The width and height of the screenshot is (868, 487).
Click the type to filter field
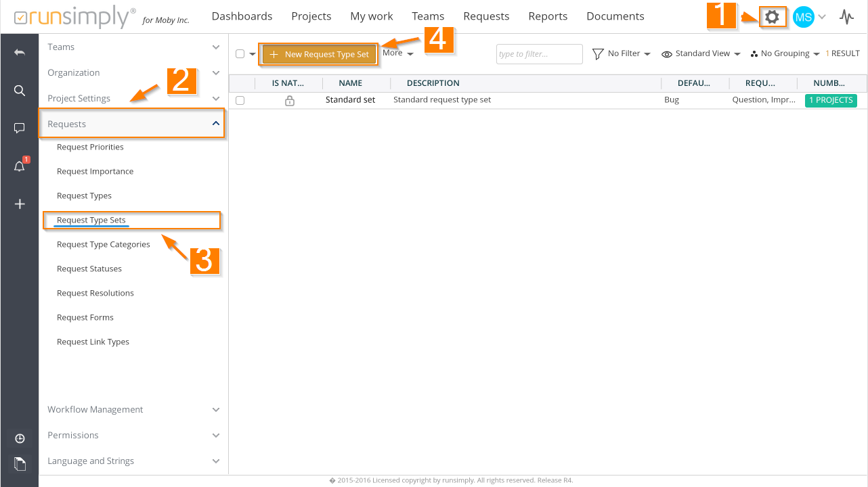(539, 54)
